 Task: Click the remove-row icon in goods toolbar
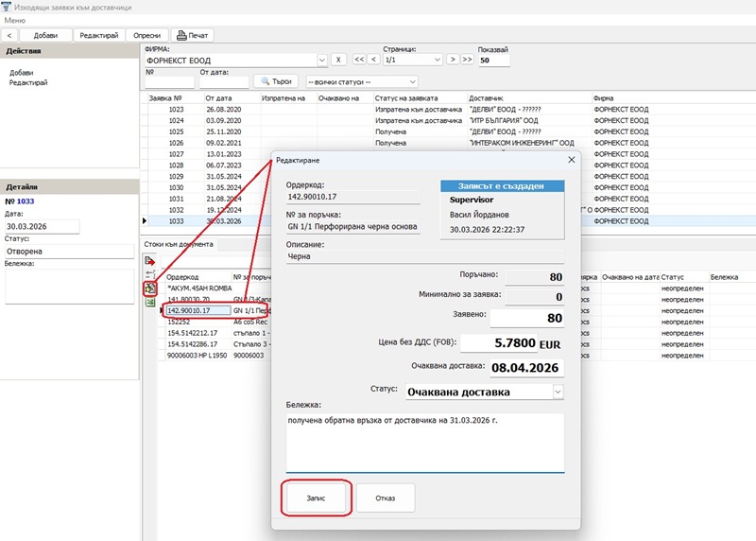149,273
